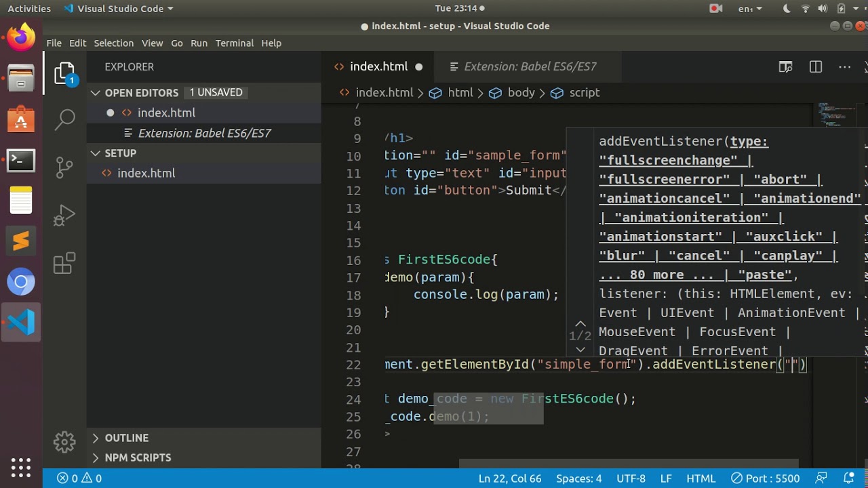Open the Selection menu
Viewport: 868px width, 488px height.
click(113, 43)
